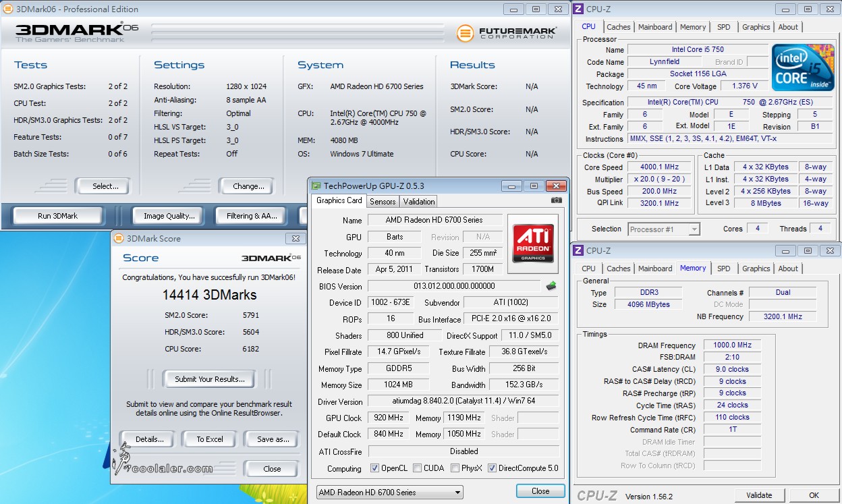Screen dimensions: 842x504
Task: Open Graphics tab in upper CPU-Z window
Action: (x=756, y=27)
